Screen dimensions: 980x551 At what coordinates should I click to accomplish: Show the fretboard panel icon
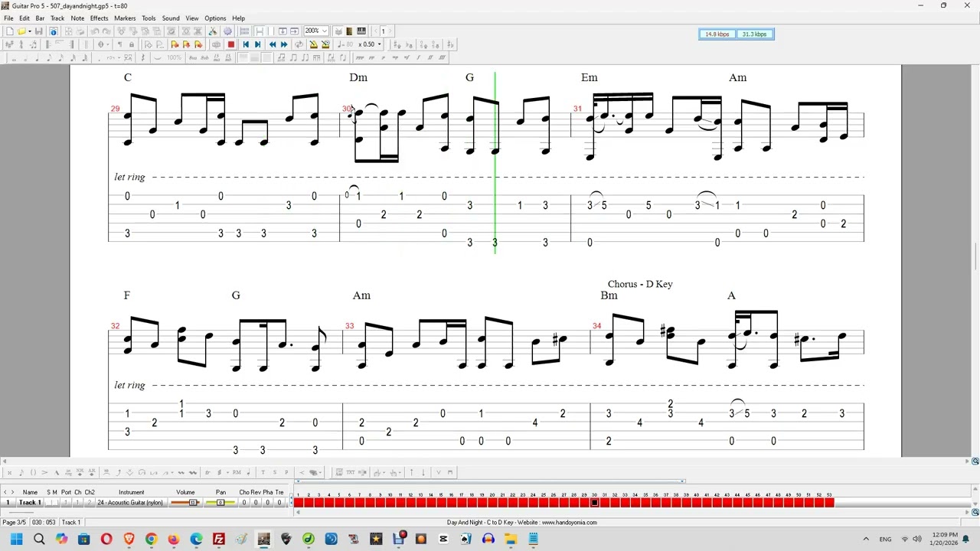349,31
